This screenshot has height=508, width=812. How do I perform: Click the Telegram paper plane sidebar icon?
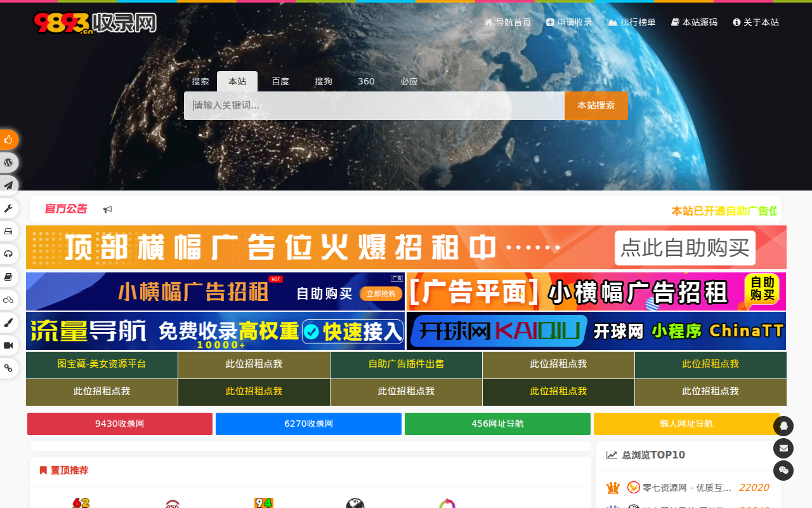tap(9, 185)
